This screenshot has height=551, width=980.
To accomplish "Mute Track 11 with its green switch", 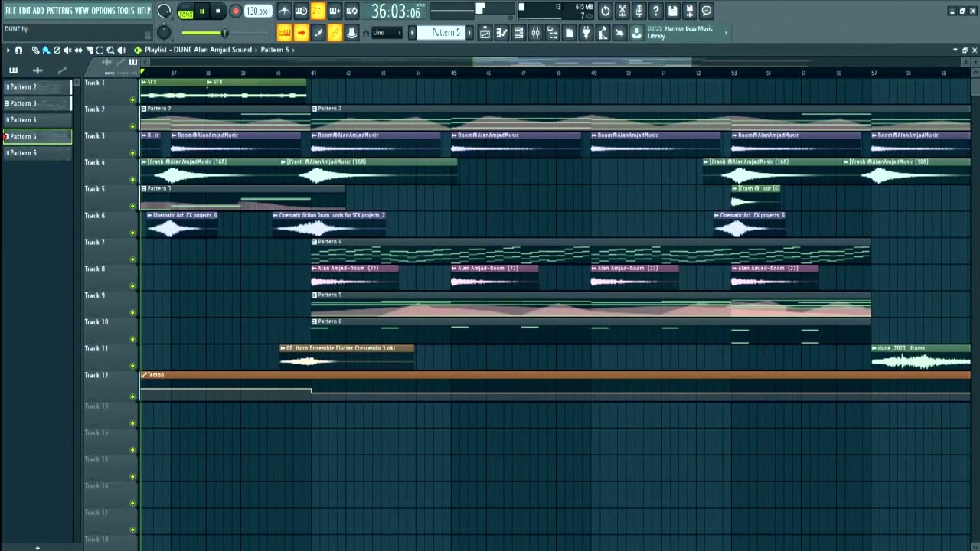I will pos(132,366).
